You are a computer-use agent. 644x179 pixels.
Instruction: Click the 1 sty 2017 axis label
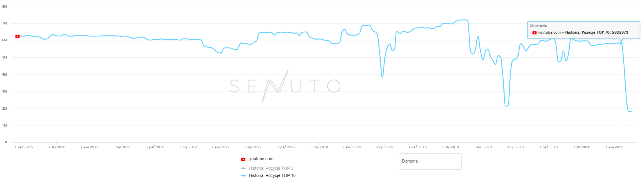[x=188, y=147]
